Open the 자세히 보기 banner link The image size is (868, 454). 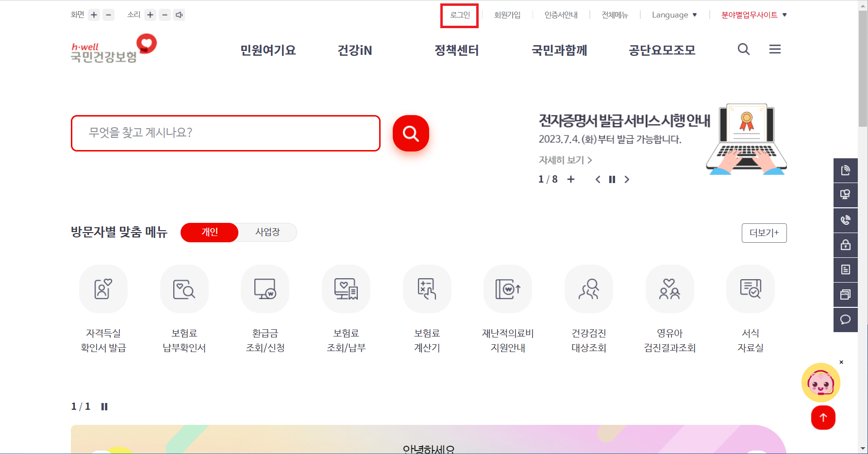(565, 160)
